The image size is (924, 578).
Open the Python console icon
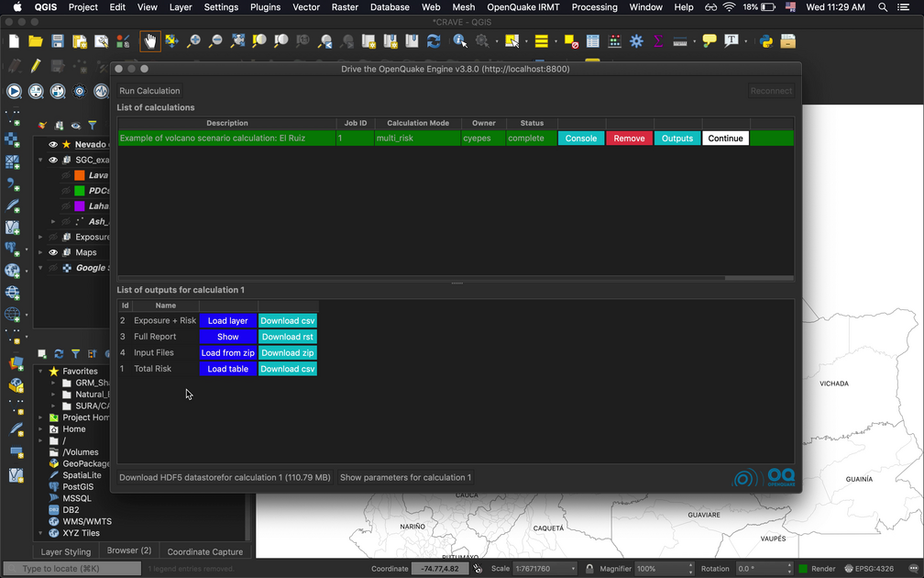(x=766, y=41)
